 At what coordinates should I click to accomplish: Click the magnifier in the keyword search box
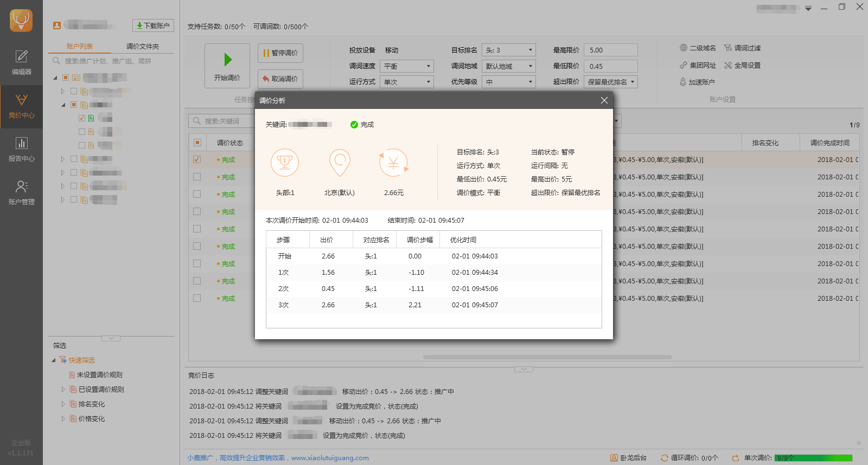point(197,121)
